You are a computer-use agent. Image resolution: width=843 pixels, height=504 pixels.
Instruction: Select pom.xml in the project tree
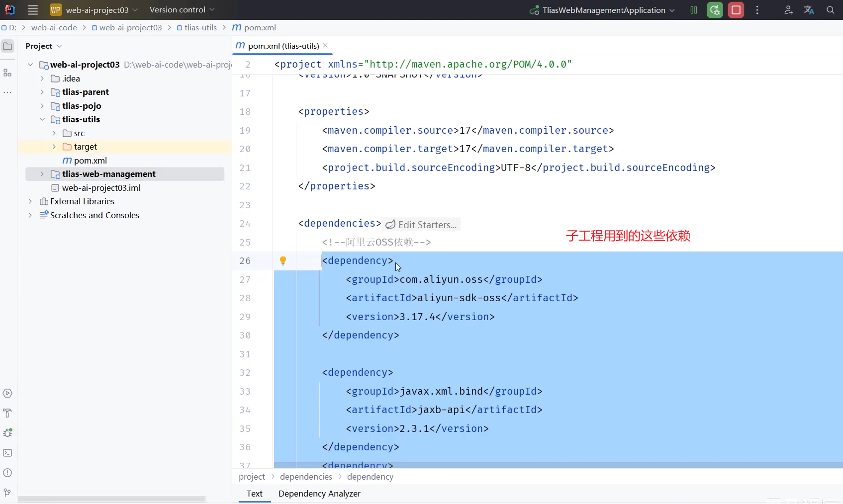click(91, 161)
